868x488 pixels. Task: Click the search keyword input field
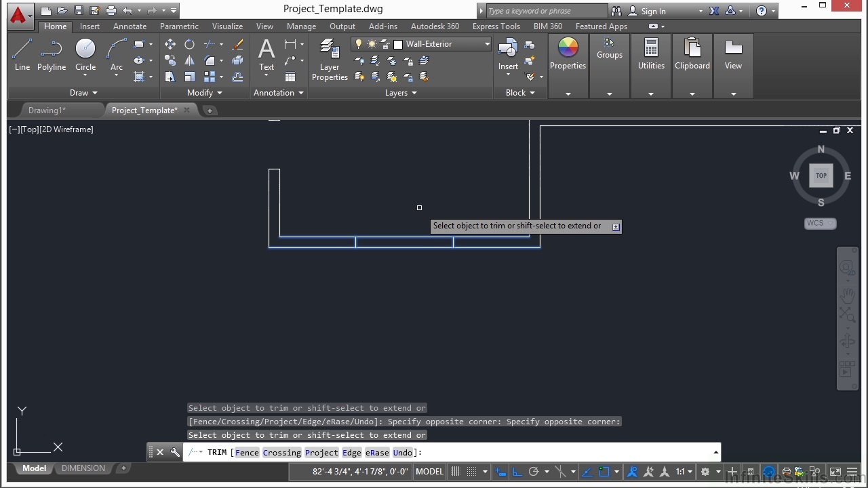click(547, 11)
